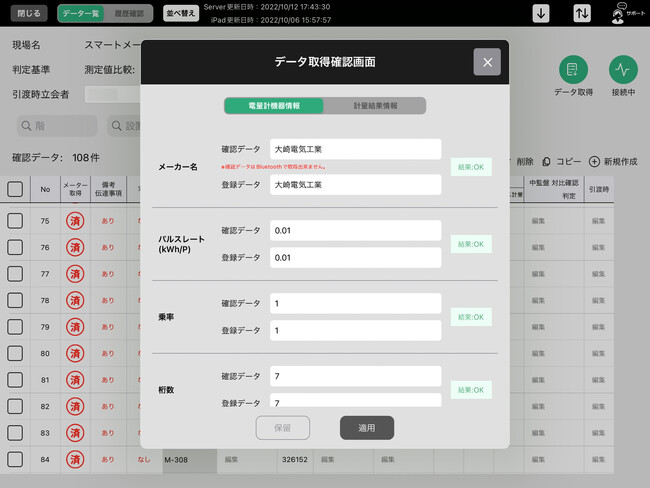Switch to the 計量結果情報 tab
The image size is (650, 488).
[x=375, y=105]
